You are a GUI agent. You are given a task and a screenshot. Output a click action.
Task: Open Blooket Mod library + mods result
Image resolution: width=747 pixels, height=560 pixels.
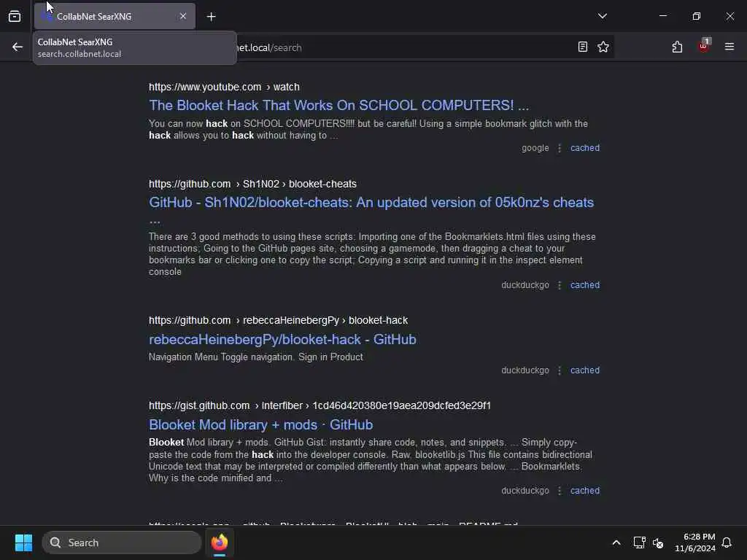point(260,424)
